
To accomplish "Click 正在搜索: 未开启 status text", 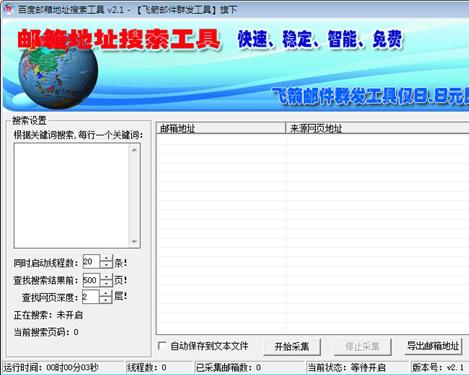I will tap(48, 315).
